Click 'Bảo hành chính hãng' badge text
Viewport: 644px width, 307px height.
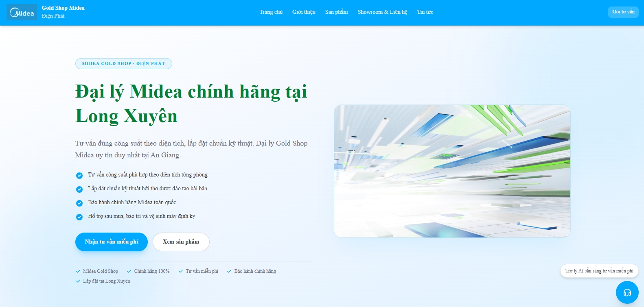point(255,271)
